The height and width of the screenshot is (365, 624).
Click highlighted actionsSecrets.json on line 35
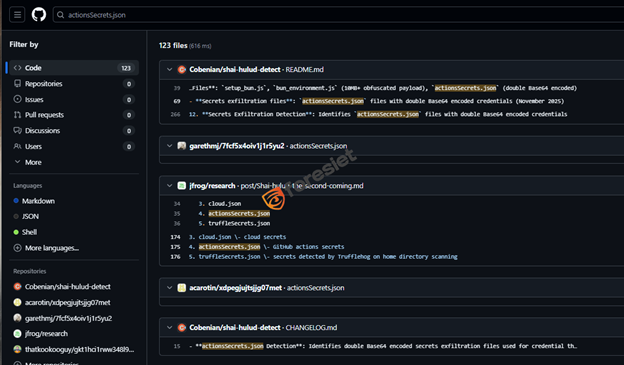tap(239, 214)
